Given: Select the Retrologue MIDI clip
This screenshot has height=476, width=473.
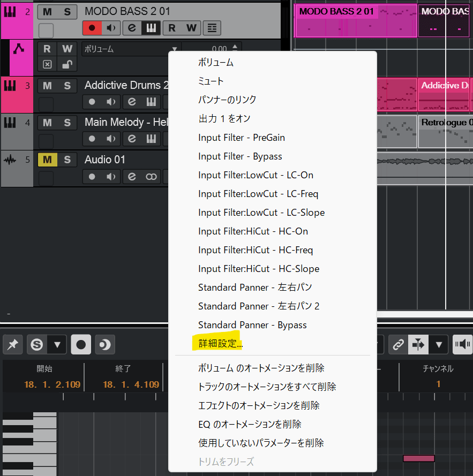Looking at the screenshot, I should coord(445,131).
